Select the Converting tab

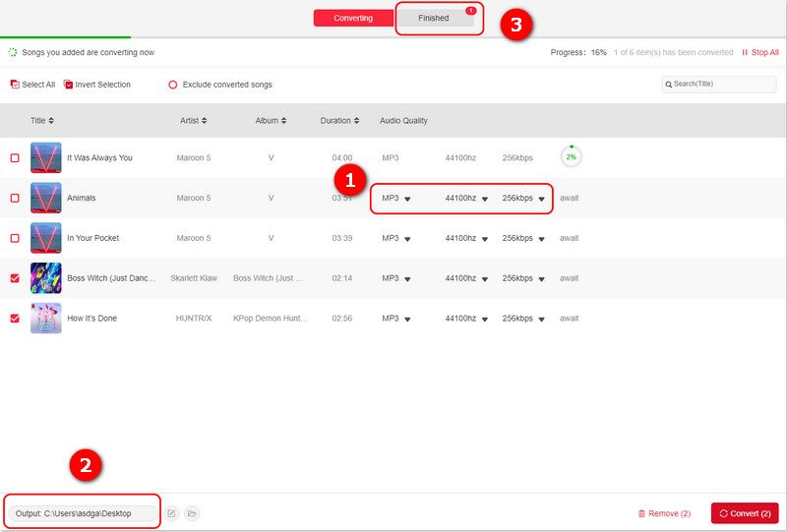pos(353,18)
